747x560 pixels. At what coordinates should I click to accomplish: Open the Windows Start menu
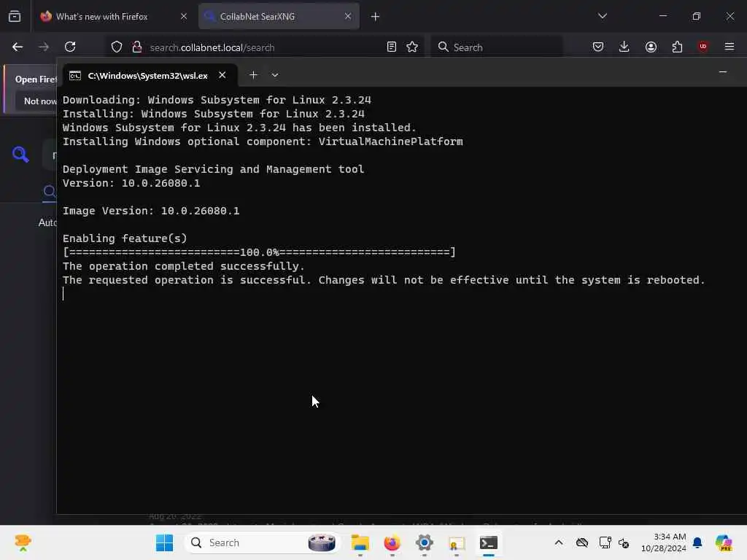pyautogui.click(x=164, y=542)
